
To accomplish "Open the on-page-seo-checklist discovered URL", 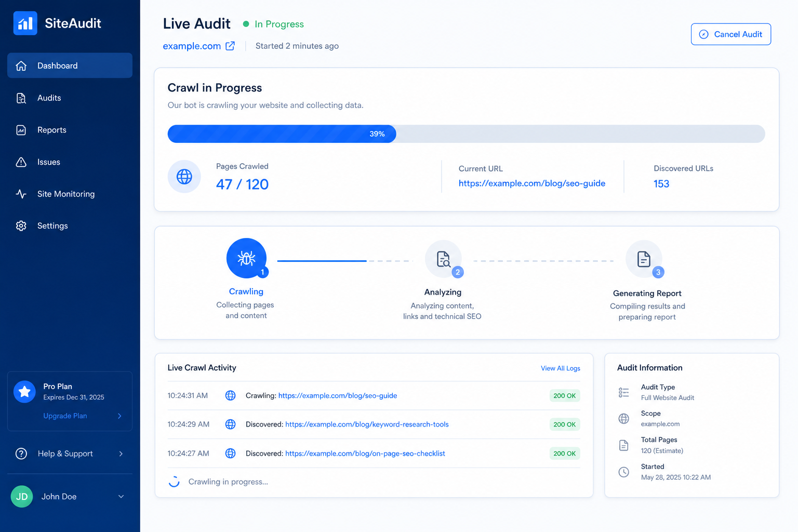I will (x=365, y=454).
